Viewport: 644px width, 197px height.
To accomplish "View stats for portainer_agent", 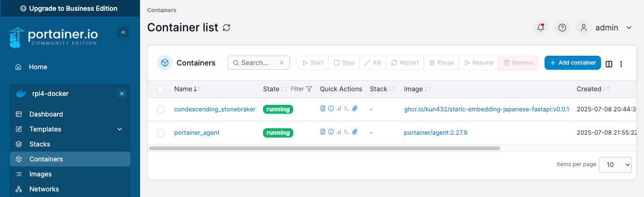I will point(339,132).
